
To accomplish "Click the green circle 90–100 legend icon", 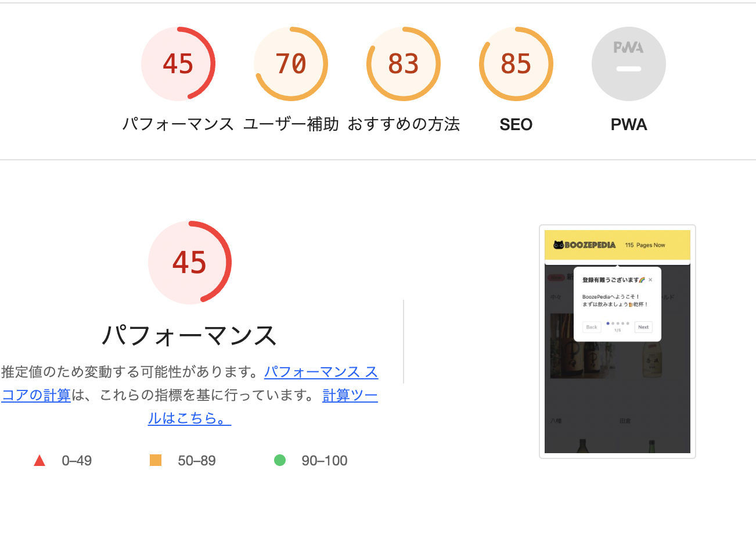I will pyautogui.click(x=281, y=460).
